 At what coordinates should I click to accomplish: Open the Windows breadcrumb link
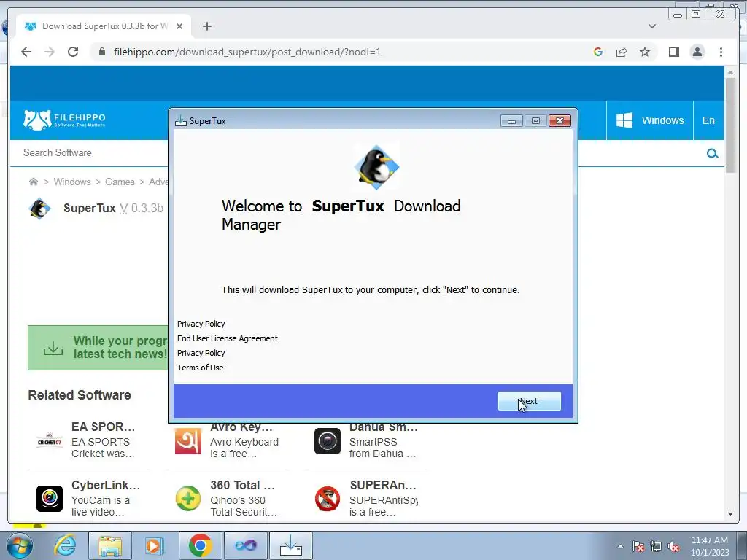(72, 182)
